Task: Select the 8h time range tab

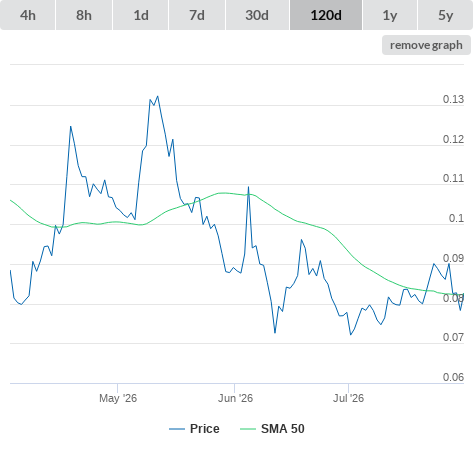Action: click(84, 15)
